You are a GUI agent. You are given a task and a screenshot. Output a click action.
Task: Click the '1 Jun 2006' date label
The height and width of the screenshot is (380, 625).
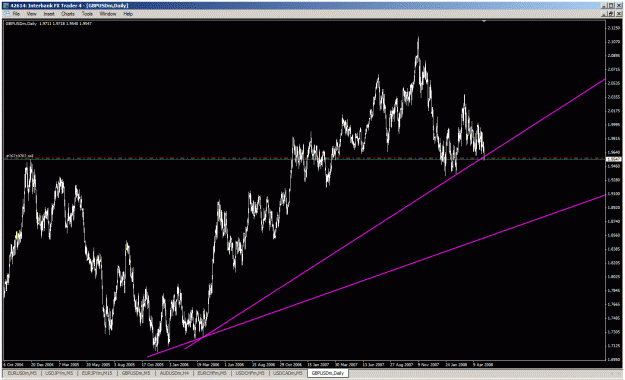[234, 364]
